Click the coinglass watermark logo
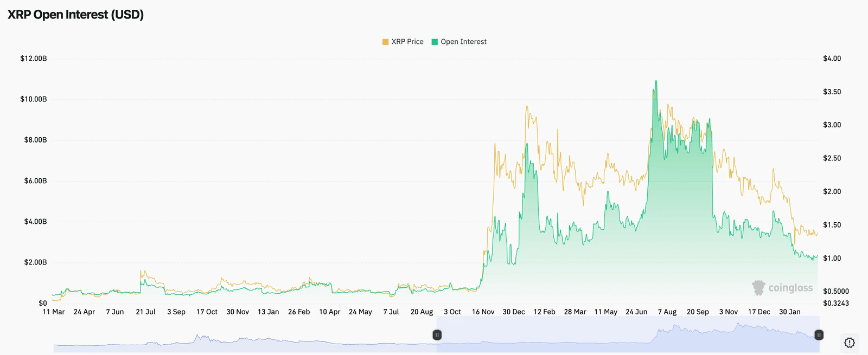This screenshot has width=868, height=355. (x=782, y=288)
